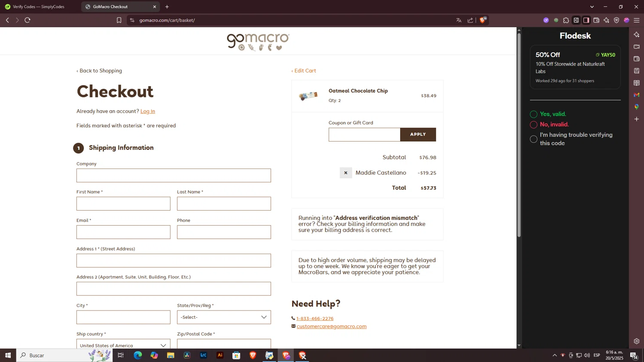Click the Coupon or Gift Card field
Screen dimensions: 644x362
click(x=364, y=134)
